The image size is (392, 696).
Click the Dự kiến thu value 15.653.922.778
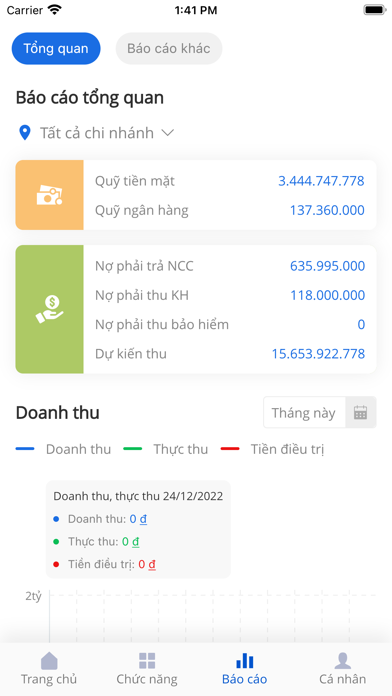[x=318, y=354]
